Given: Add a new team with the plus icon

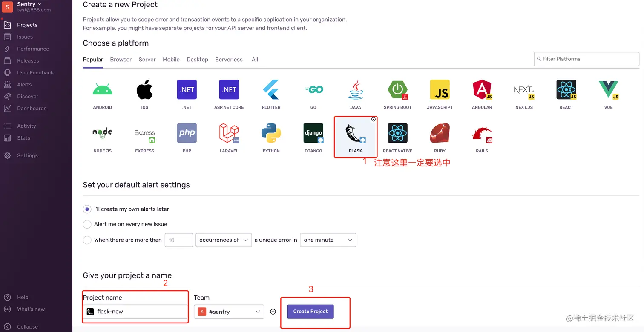Looking at the screenshot, I should 273,312.
